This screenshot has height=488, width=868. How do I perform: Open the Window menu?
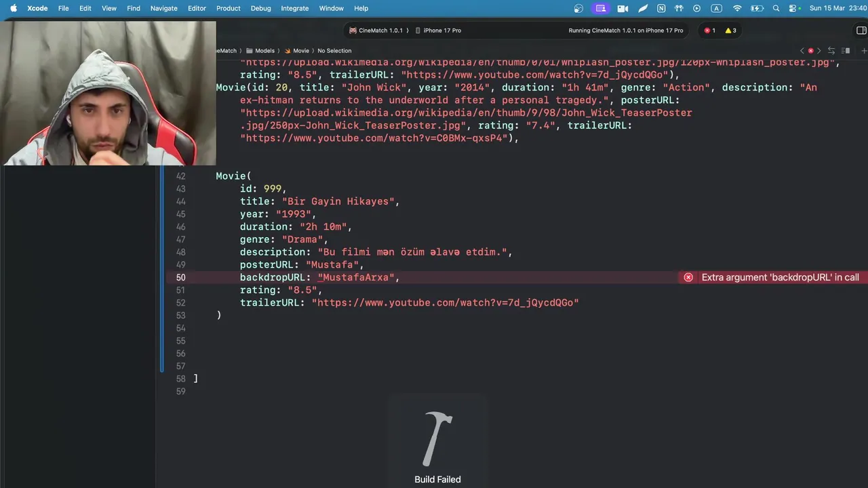pos(331,8)
